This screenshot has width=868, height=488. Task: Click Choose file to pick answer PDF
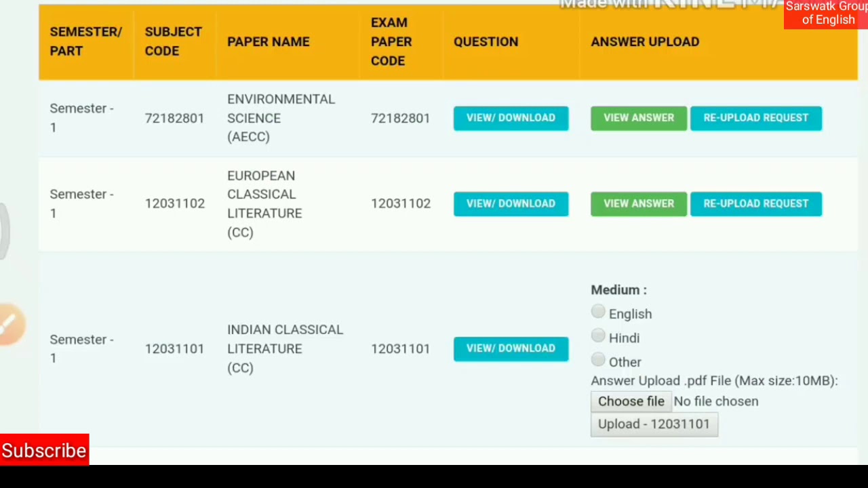point(631,401)
